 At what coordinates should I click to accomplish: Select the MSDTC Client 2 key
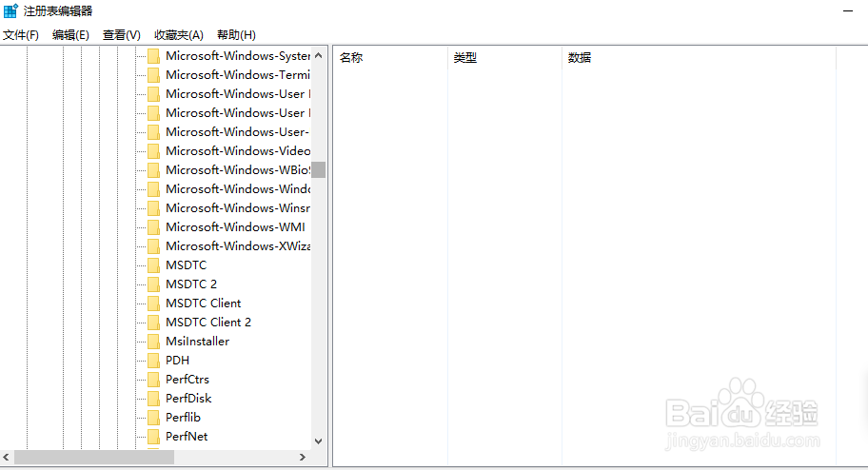click(208, 323)
